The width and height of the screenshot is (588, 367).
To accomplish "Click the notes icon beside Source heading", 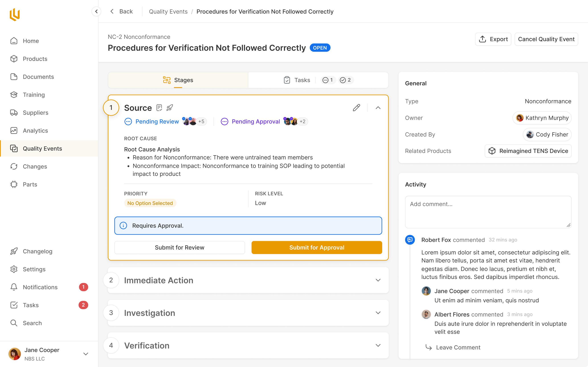I will click(159, 107).
